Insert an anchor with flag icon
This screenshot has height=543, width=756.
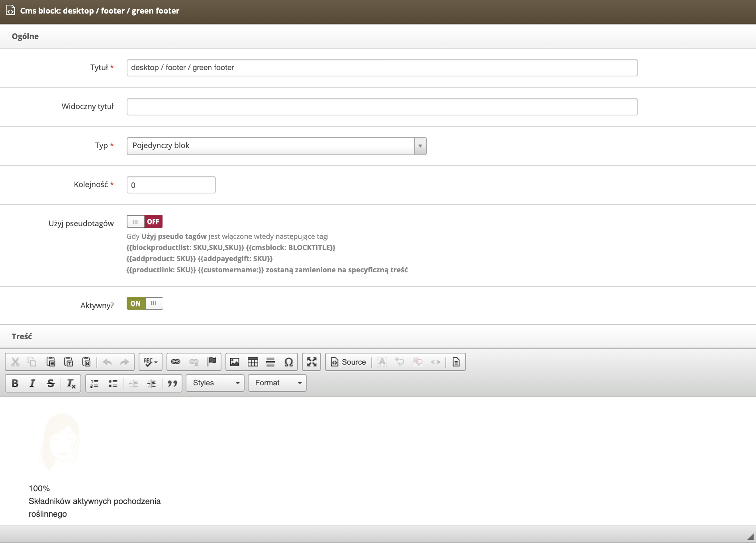click(212, 362)
